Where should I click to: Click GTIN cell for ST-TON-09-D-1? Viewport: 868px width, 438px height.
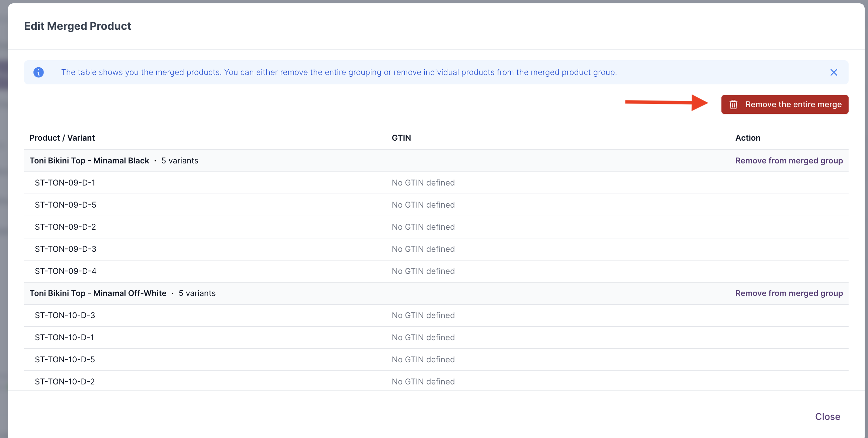[423, 182]
